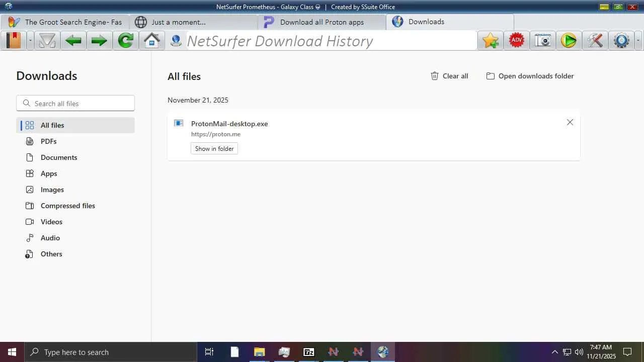Filter downloads by Compressed files

tap(75, 206)
